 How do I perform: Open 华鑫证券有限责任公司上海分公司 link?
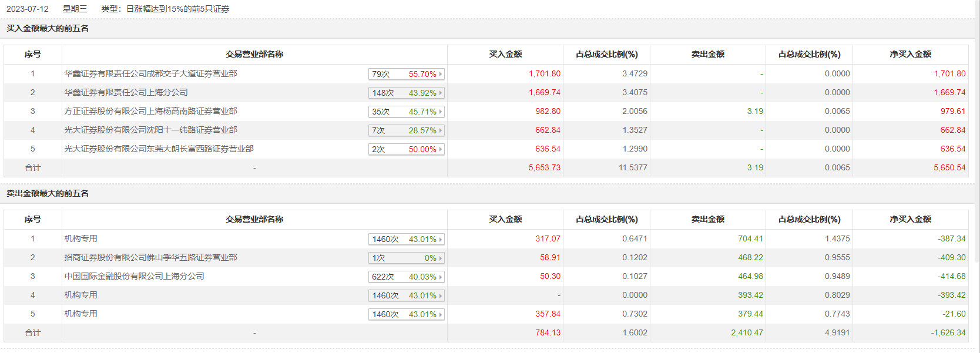126,92
